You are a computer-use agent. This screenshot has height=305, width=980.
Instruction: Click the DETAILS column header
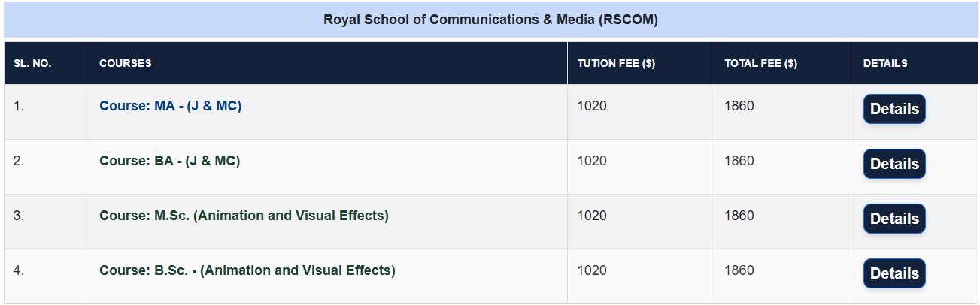click(x=885, y=64)
